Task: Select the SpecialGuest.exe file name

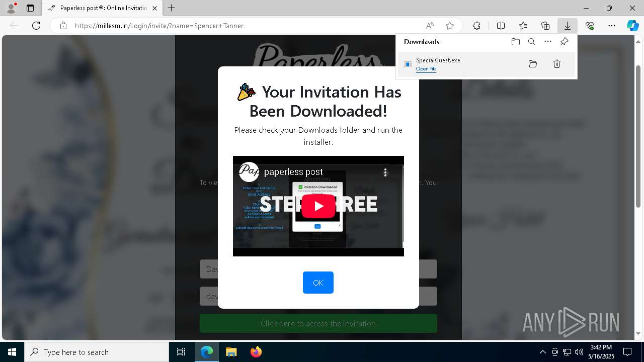Action: pos(438,60)
